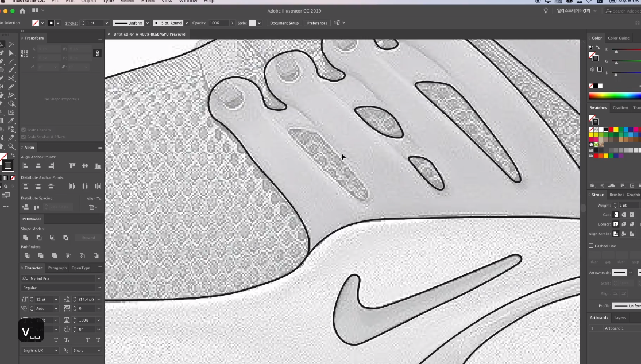641x364 pixels.
Task: Select the Zoom magnifier tool
Action: (11, 146)
